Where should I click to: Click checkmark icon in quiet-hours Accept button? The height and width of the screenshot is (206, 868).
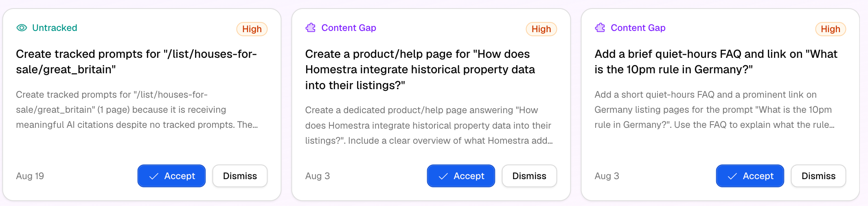(x=732, y=176)
